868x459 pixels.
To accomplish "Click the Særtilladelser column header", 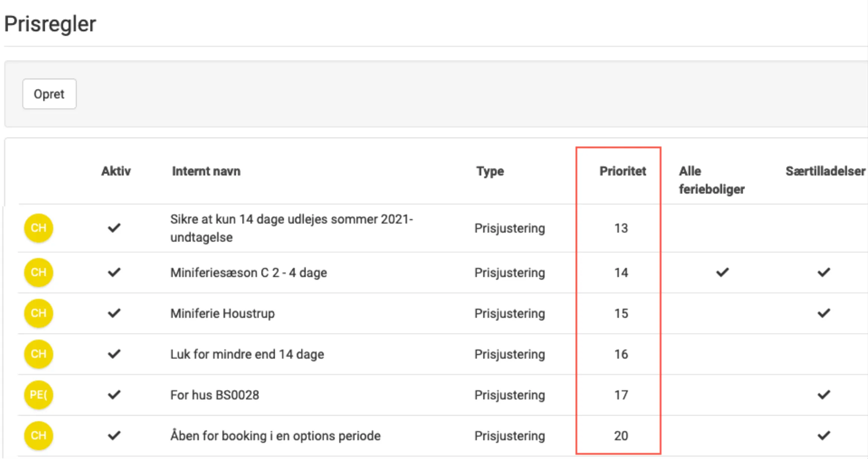I will click(825, 171).
